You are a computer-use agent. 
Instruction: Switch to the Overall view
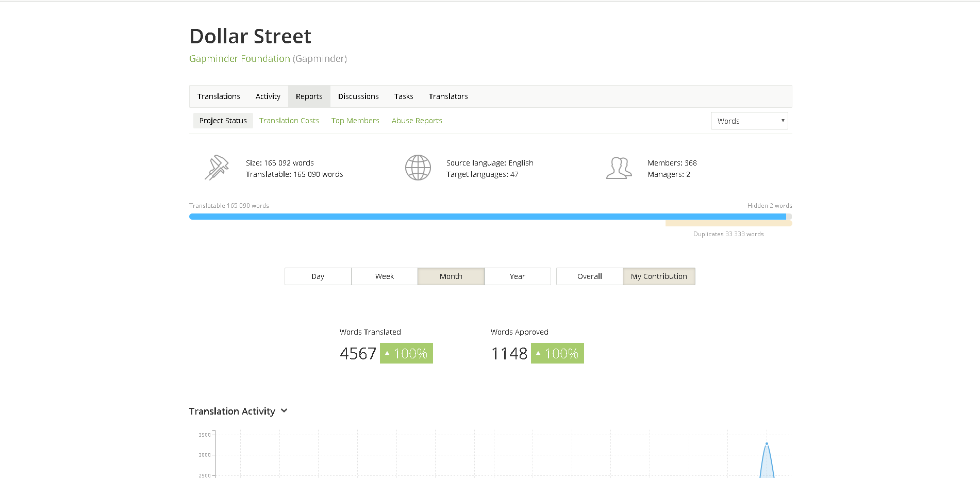[590, 276]
